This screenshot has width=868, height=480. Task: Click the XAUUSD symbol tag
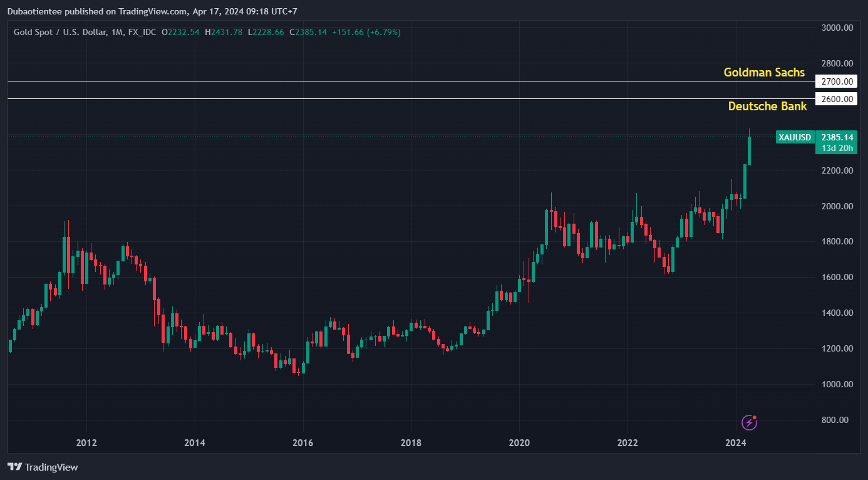[x=795, y=137]
